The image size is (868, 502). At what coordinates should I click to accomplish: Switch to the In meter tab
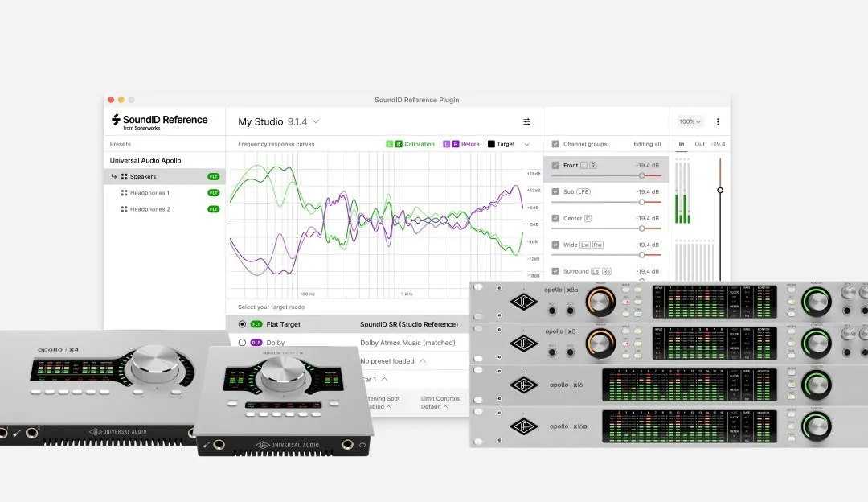tap(682, 144)
